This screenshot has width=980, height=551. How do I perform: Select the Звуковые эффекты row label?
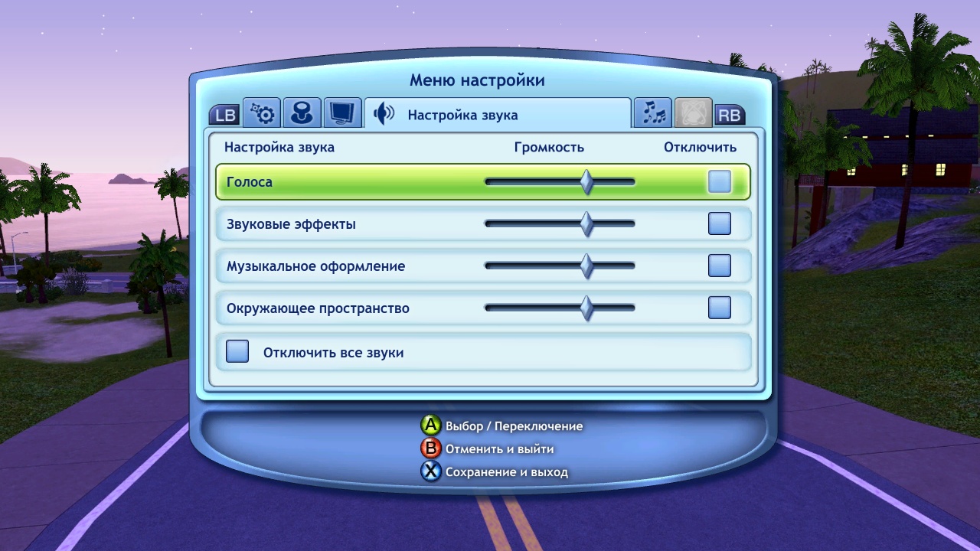tap(291, 224)
